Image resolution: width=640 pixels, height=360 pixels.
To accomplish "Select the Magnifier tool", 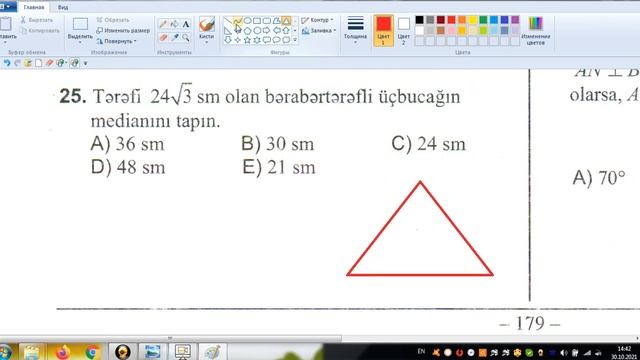I will coord(186,38).
